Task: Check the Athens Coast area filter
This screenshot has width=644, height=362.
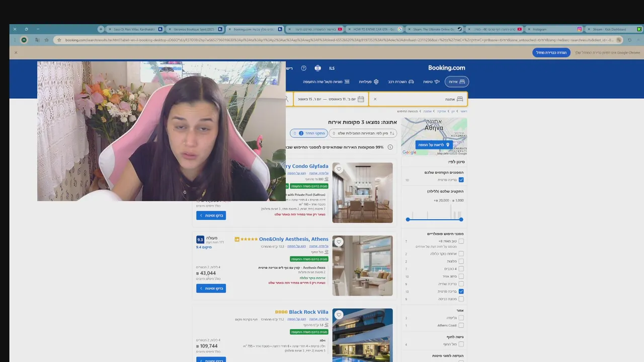Action: tap(461, 325)
